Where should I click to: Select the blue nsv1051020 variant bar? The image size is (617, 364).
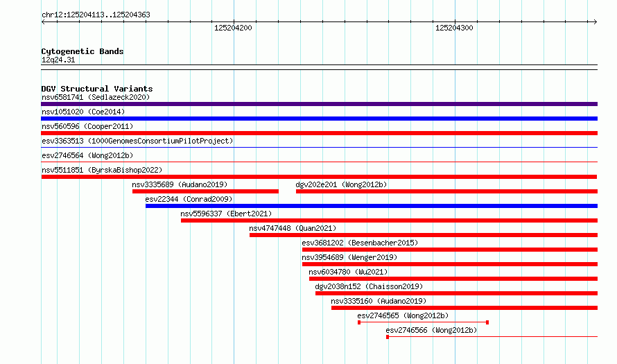coord(319,119)
